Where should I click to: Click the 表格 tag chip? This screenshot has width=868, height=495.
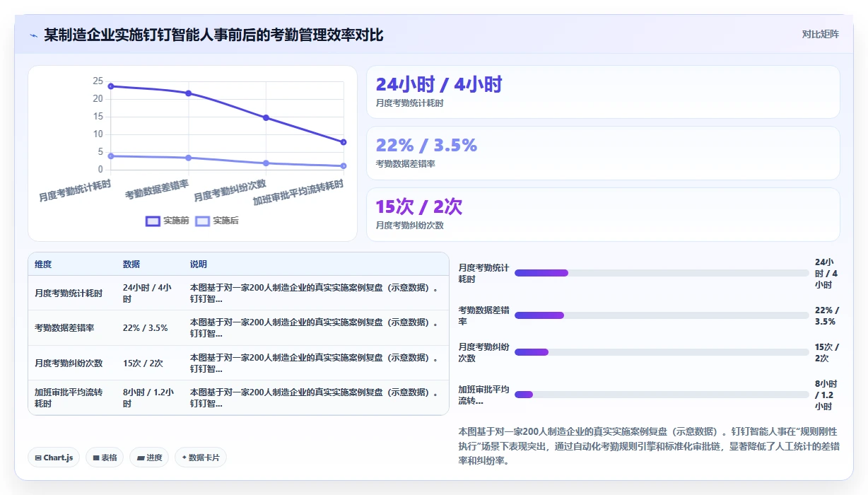105,458
